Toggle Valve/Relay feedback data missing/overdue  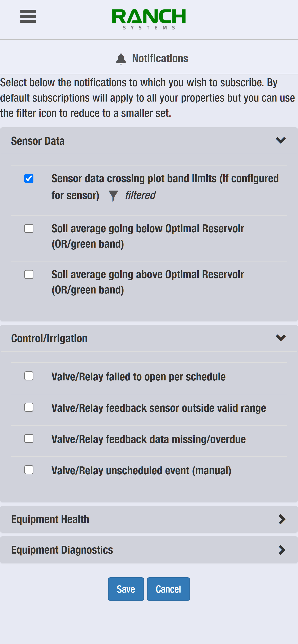click(x=29, y=439)
